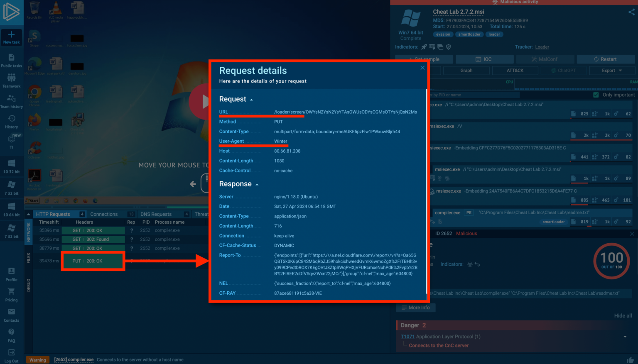Screen dimensions: 638x364
Task: Select the PUT 200: OK request row
Action: point(93,261)
